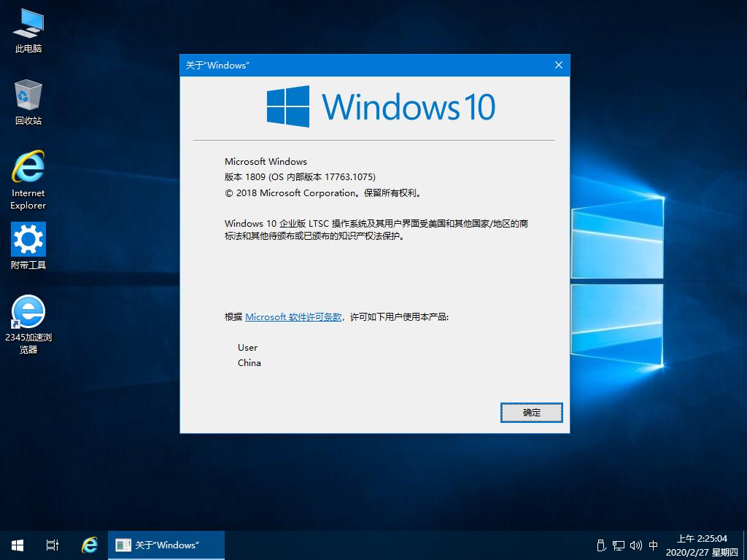Click the User licensee name
The height and width of the screenshot is (560, 747).
coord(248,348)
